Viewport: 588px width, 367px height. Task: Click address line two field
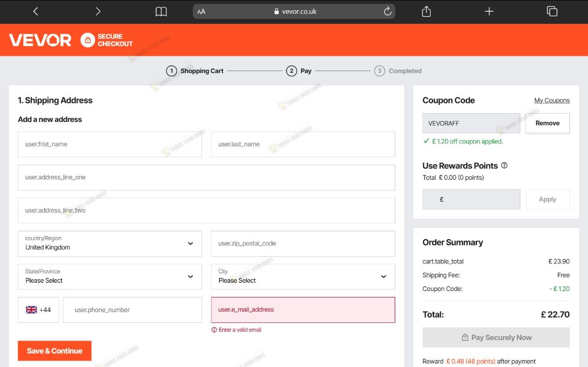click(206, 211)
